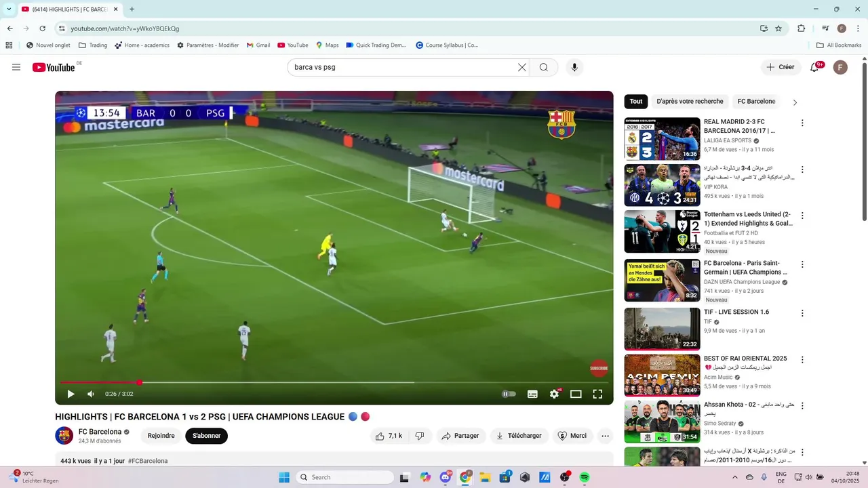Image resolution: width=868 pixels, height=488 pixels.
Task: Open Spotify from the taskbar
Action: [x=585, y=477]
